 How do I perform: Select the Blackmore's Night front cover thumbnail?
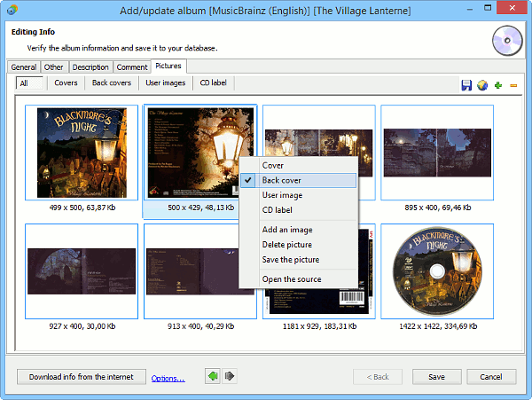pos(82,153)
